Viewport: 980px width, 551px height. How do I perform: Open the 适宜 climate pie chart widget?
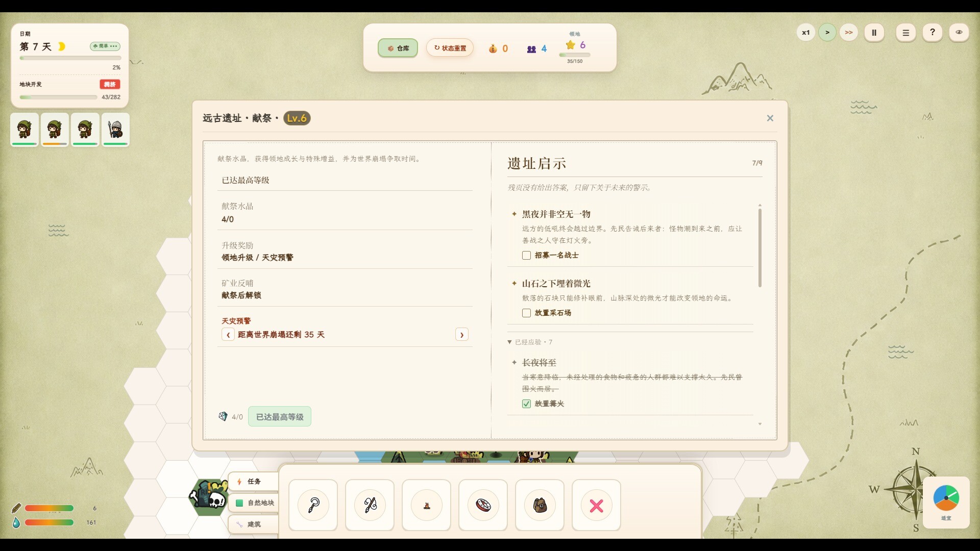pos(946,502)
